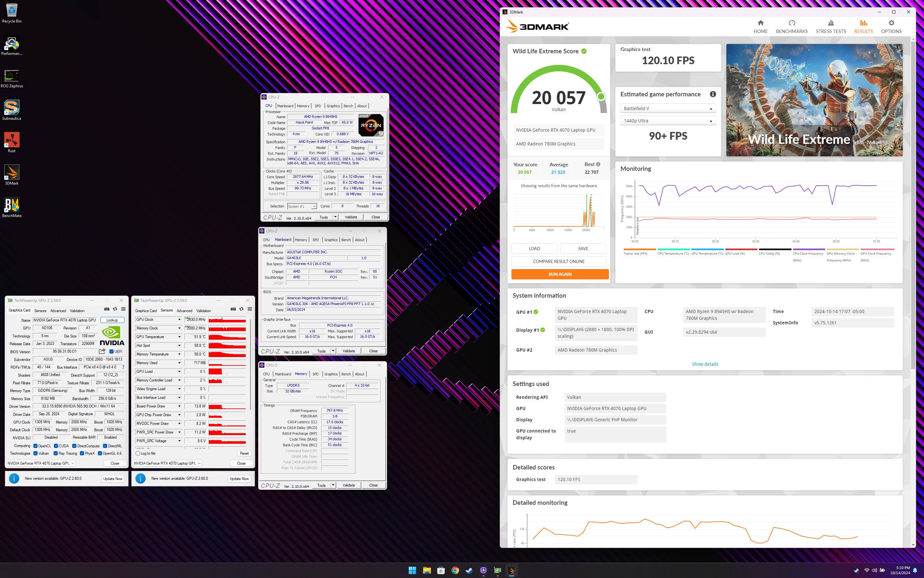Click LOAD result button

coord(534,249)
